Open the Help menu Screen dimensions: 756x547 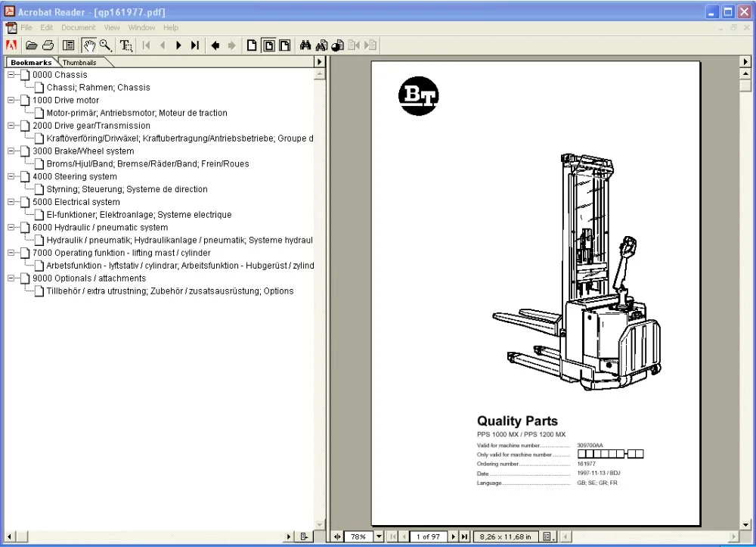171,27
